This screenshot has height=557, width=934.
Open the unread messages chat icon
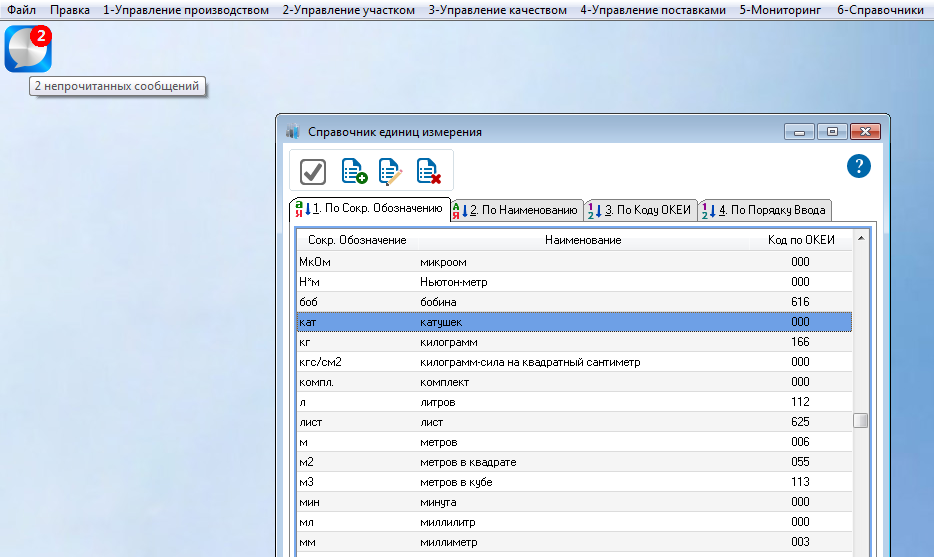pos(27,49)
